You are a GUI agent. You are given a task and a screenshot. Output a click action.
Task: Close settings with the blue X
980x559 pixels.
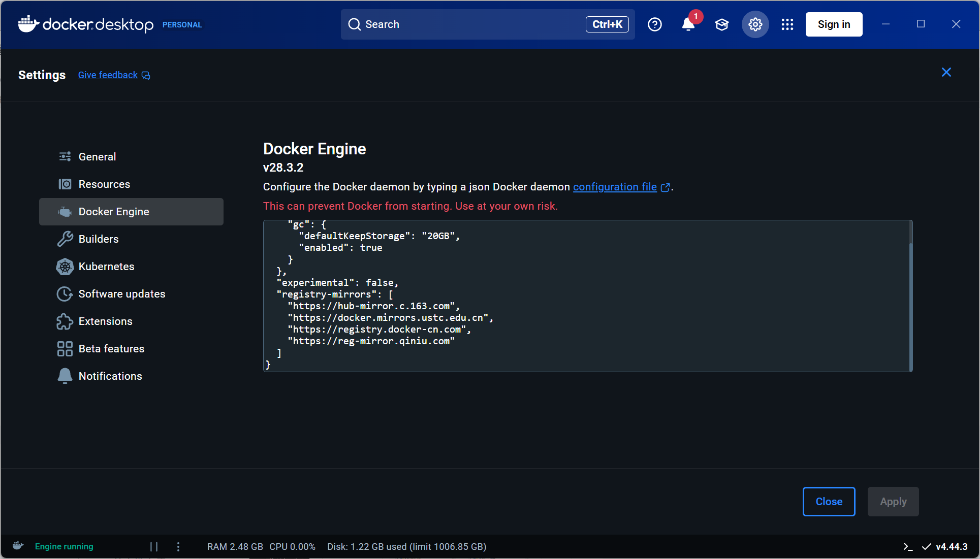[x=946, y=73]
